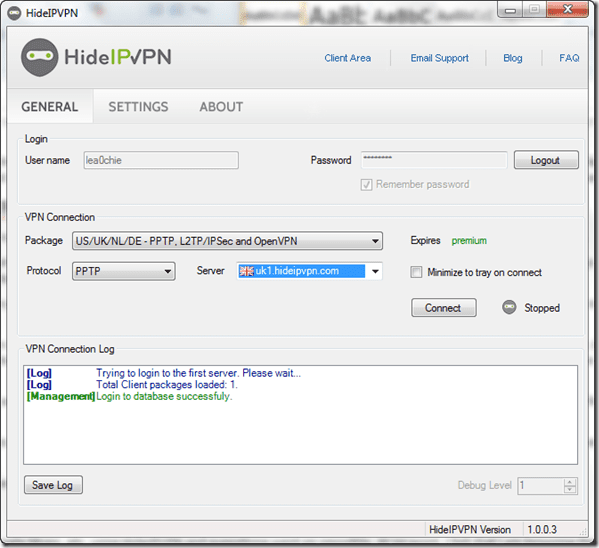Decrease Debug Level with down arrow
This screenshot has width=599, height=548.
tap(570, 489)
